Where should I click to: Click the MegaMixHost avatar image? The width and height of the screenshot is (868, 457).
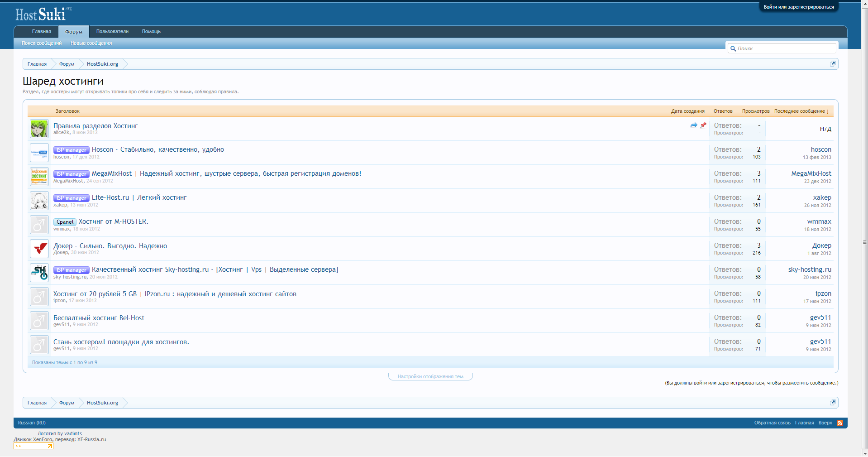[x=39, y=177]
